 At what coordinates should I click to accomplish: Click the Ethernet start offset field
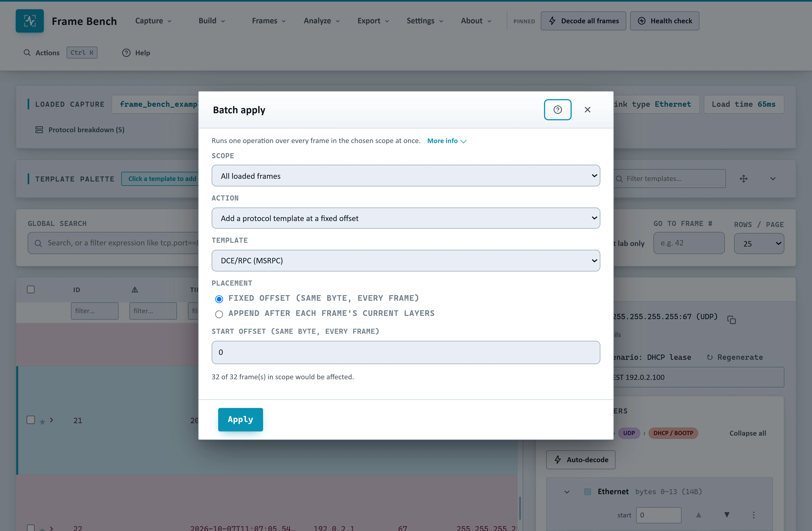coord(658,515)
